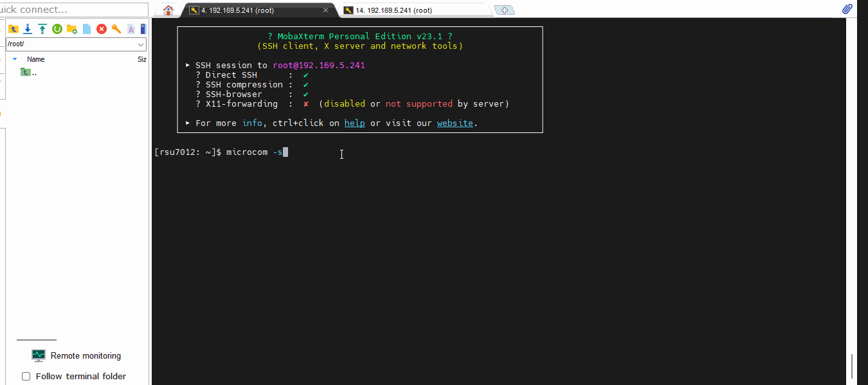Click the Quick connect input field
The height and width of the screenshot is (385, 868).
point(74,10)
